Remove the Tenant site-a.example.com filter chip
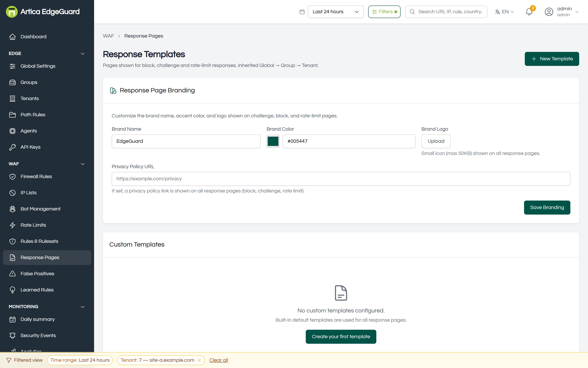This screenshot has width=588, height=368. coord(199,360)
